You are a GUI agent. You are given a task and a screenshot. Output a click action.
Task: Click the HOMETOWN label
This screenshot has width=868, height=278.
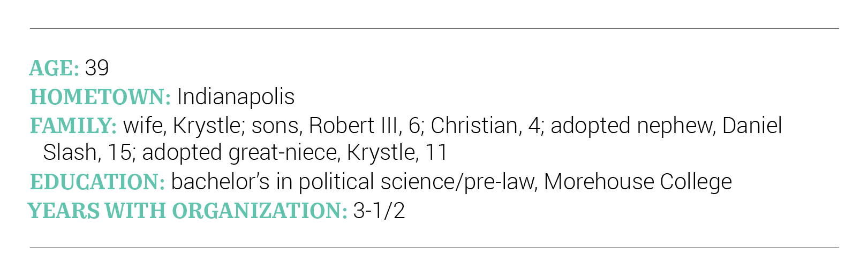click(x=101, y=97)
